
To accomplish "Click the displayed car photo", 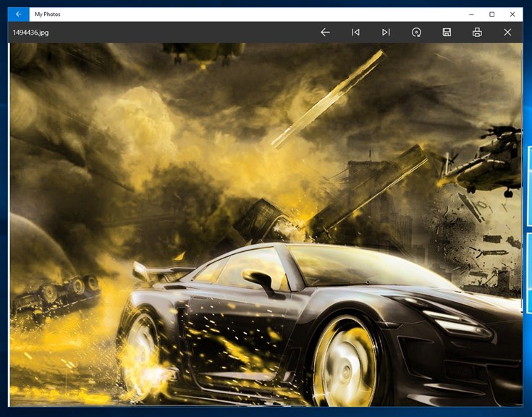I will [x=266, y=224].
